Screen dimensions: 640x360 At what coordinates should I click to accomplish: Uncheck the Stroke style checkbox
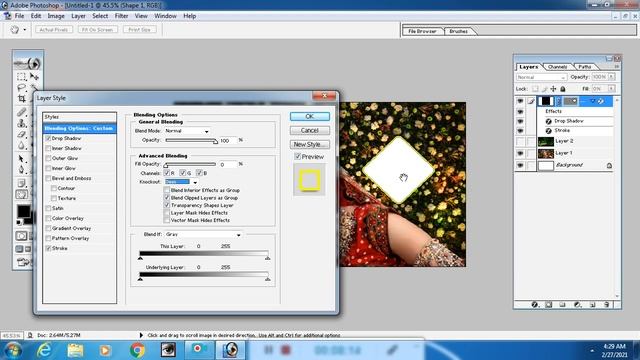point(48,248)
